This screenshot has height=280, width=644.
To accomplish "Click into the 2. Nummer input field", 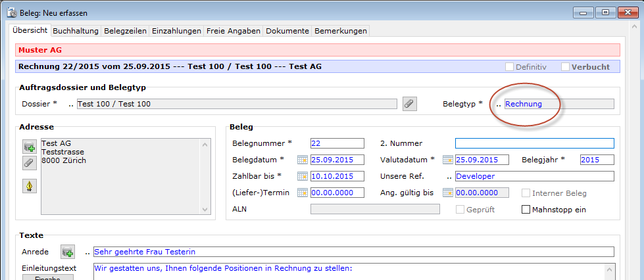I will tap(534, 143).
